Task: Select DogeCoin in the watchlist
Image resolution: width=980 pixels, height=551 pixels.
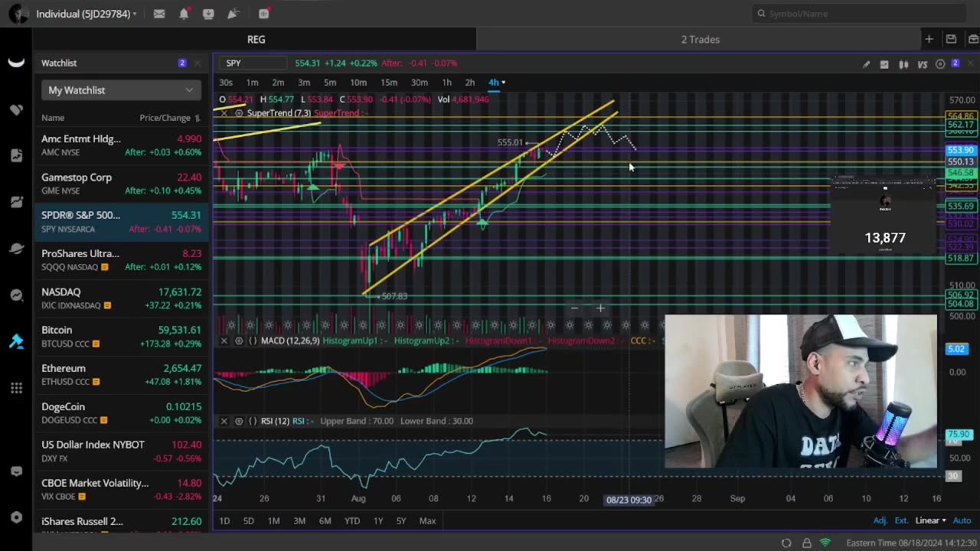Action: coord(121,413)
